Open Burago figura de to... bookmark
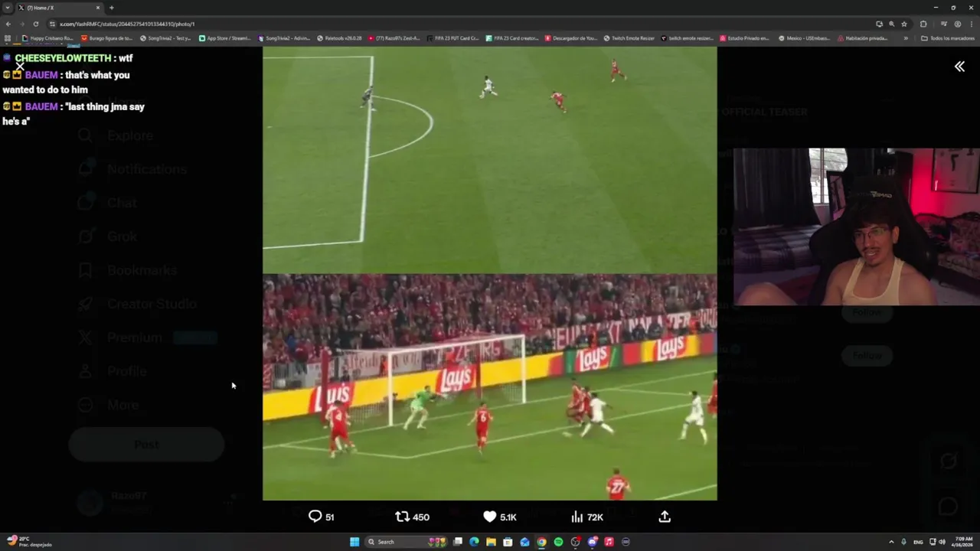Image resolution: width=980 pixels, height=551 pixels. 107,38
